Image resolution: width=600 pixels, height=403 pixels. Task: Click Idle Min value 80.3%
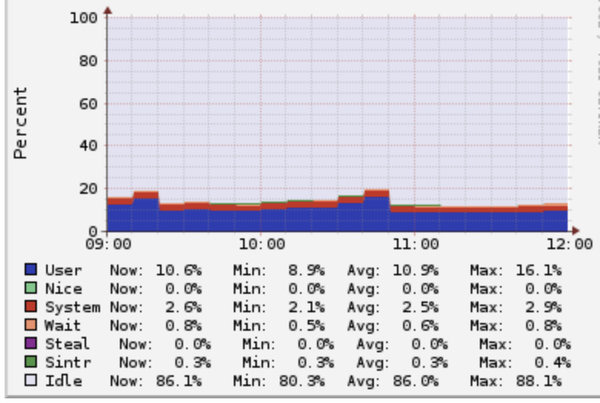pos(302,381)
